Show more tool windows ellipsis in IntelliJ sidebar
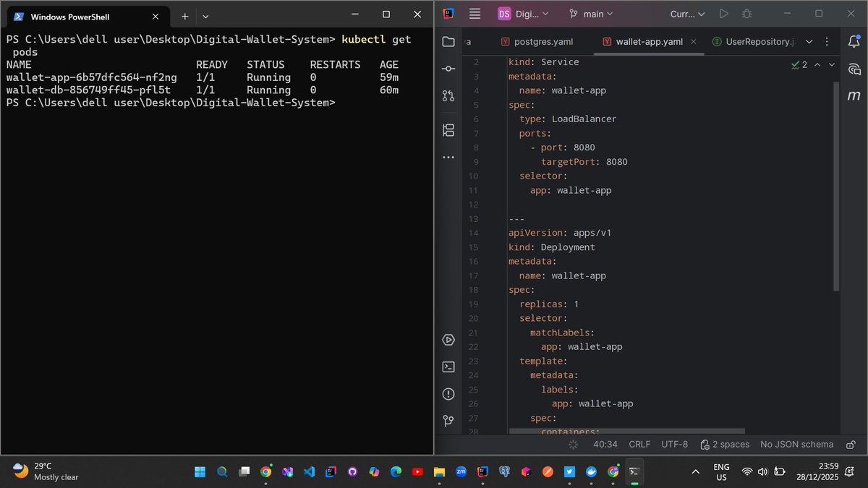868x488 pixels. (448, 157)
